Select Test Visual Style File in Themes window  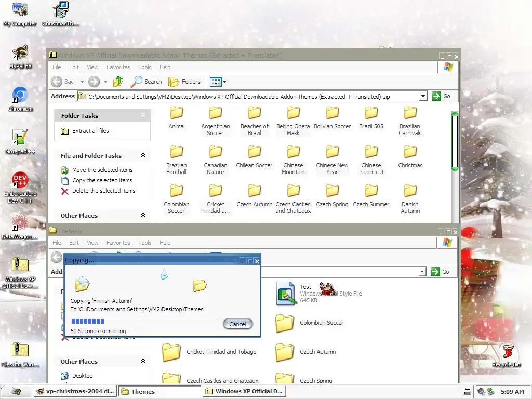(319, 294)
